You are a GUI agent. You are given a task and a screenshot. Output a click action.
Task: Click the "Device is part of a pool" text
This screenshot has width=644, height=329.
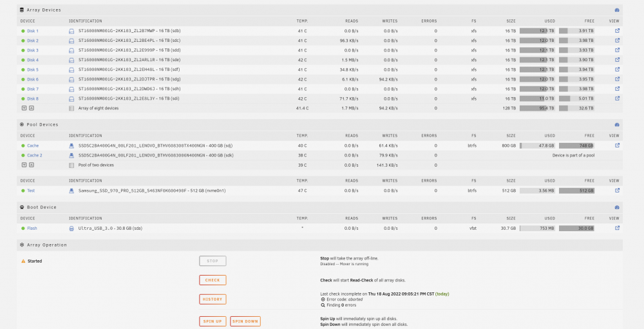573,155
